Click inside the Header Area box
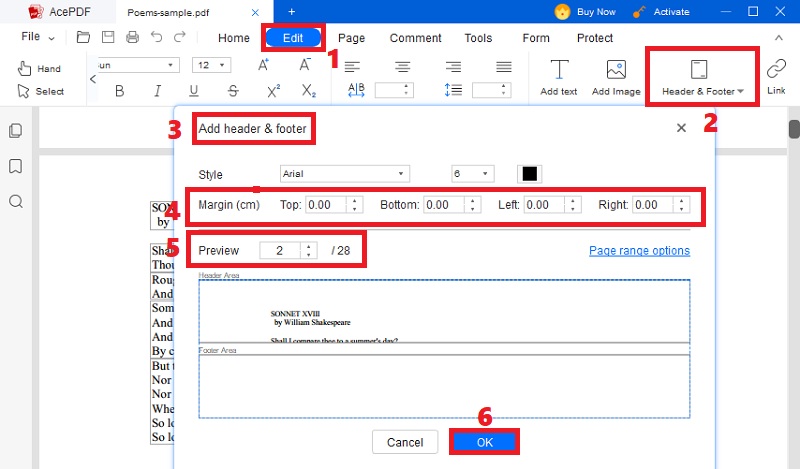Viewport: 800px width, 469px height. [444, 311]
